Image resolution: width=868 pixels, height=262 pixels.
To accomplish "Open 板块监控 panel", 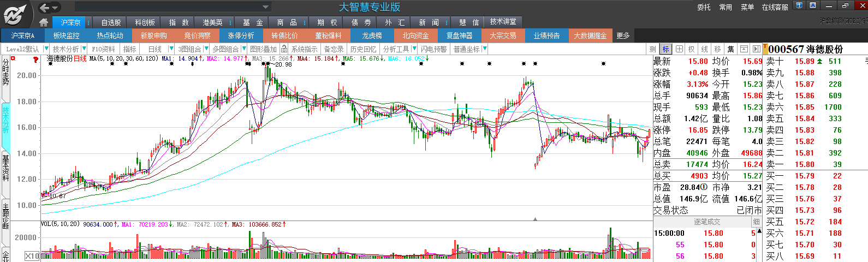I will point(67,35).
